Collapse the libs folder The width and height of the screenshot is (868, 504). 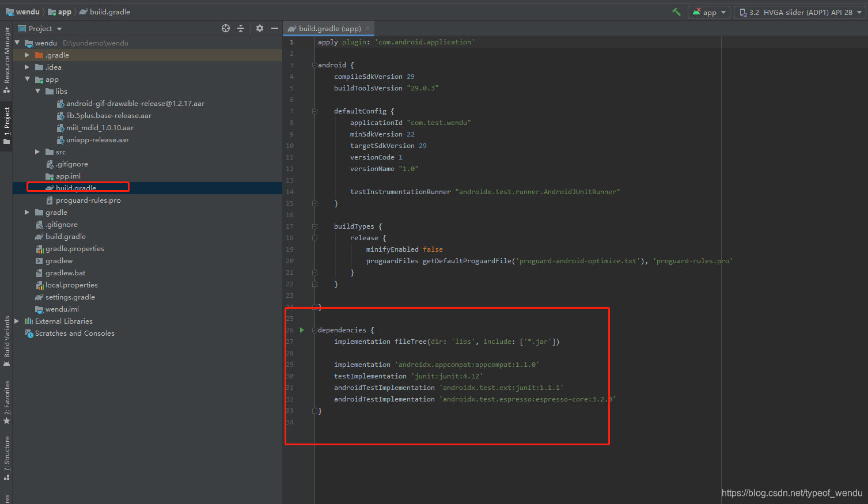(x=37, y=91)
